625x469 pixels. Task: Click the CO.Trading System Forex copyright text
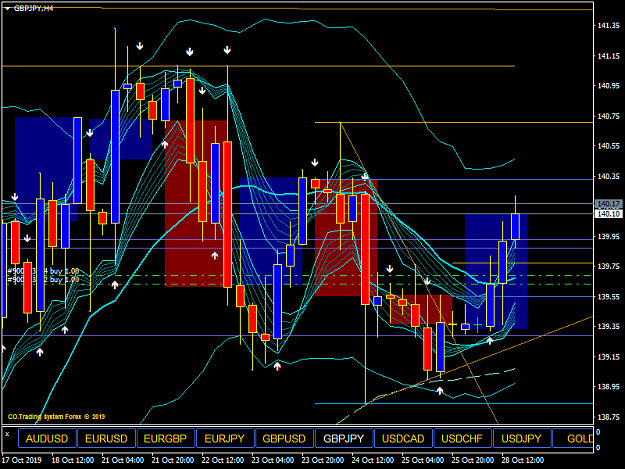click(x=56, y=417)
